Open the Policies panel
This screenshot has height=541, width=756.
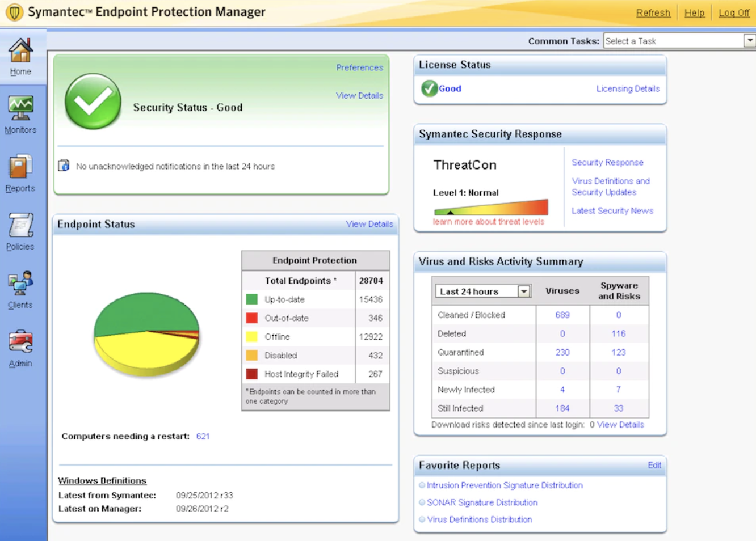coord(20,231)
